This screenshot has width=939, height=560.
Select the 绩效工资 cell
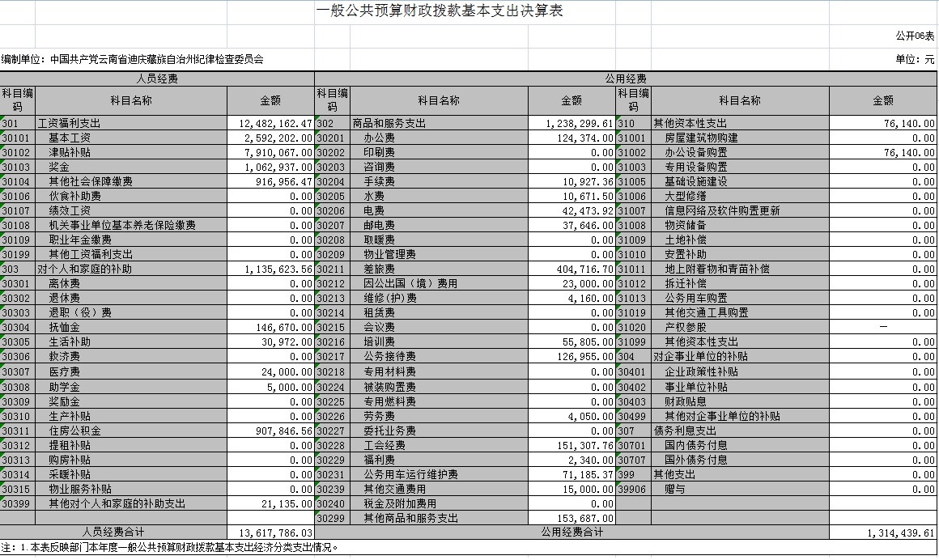tap(131, 211)
